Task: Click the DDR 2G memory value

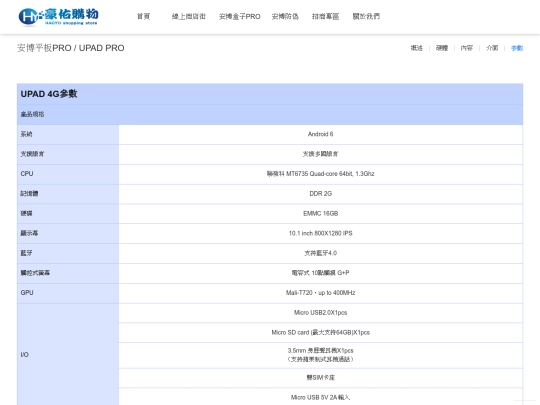Action: pos(321,194)
